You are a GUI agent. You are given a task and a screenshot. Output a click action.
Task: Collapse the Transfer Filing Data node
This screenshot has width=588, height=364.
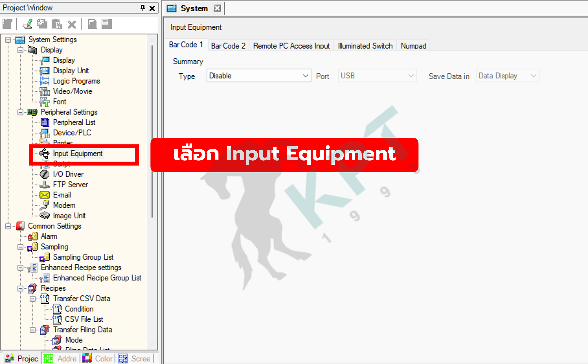pos(33,330)
